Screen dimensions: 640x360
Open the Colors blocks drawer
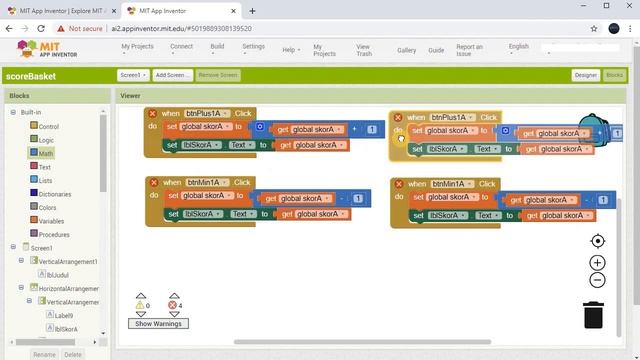[x=43, y=207]
